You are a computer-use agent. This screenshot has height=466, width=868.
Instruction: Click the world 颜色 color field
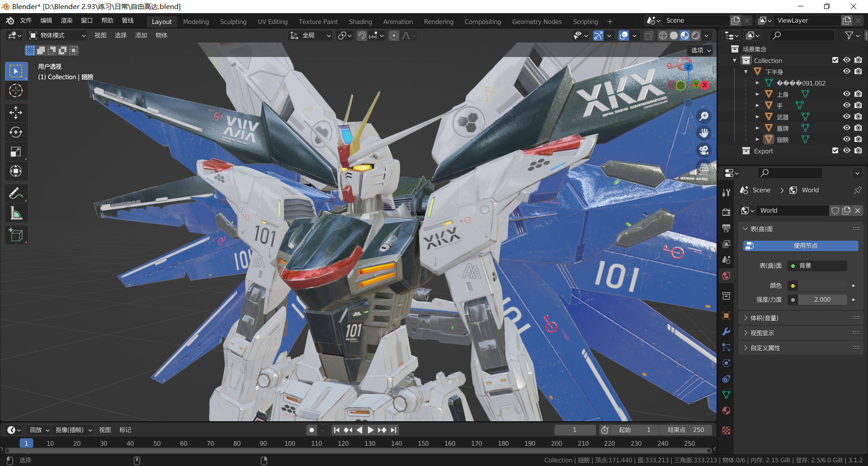(x=822, y=285)
